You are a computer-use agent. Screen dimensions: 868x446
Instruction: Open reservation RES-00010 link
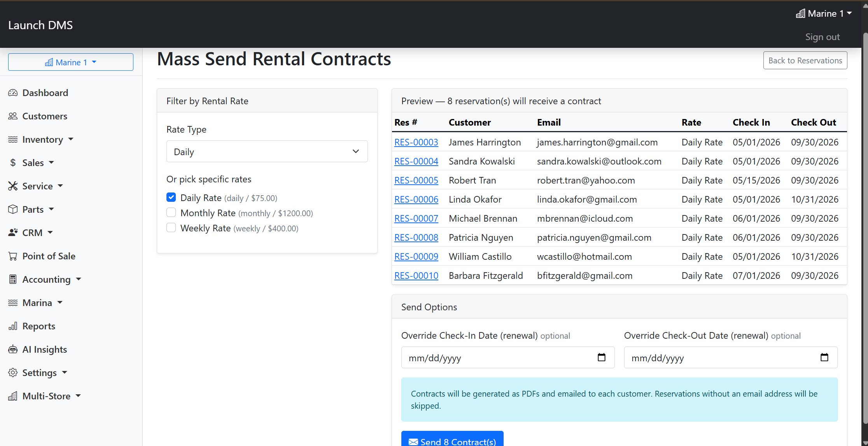click(416, 276)
